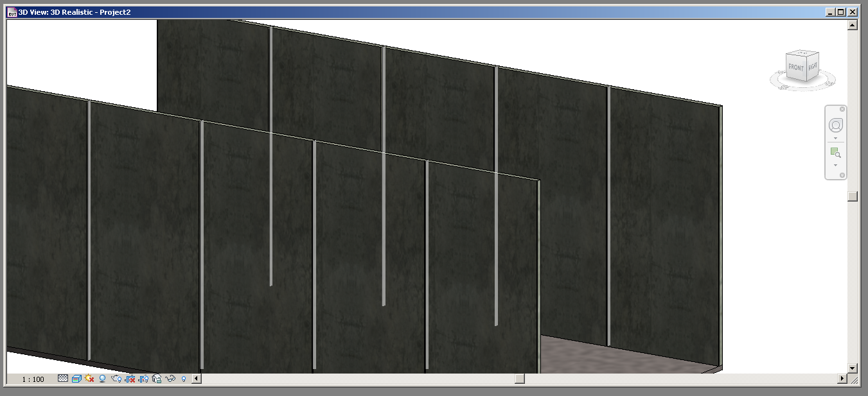This screenshot has width=868, height=396.
Task: Click the vertical scrollbar thumb
Action: [x=853, y=196]
